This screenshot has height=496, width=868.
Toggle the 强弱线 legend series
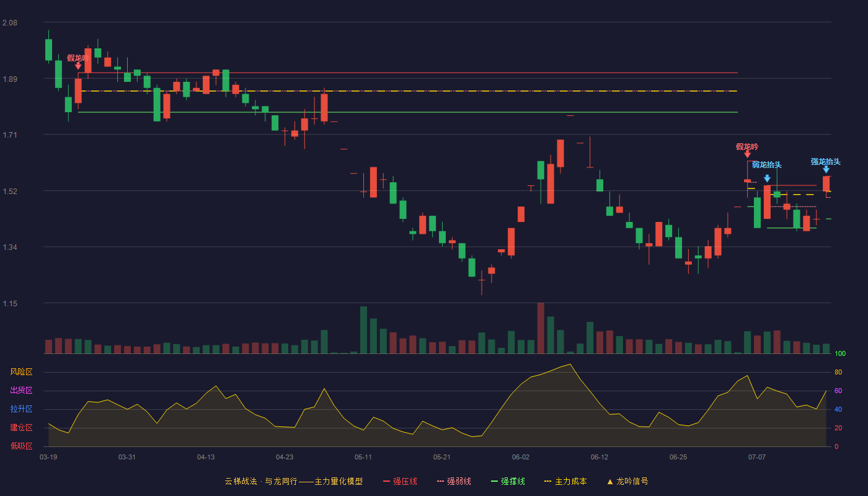(x=454, y=481)
